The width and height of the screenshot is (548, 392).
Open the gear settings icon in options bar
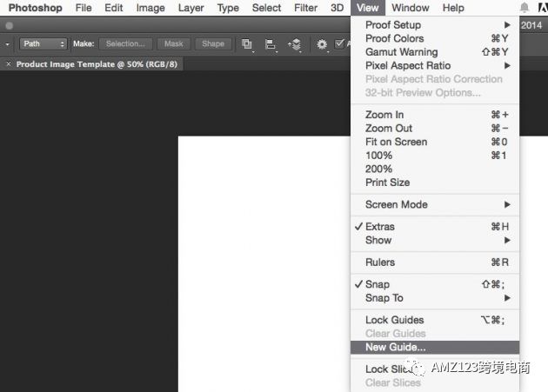(322, 43)
